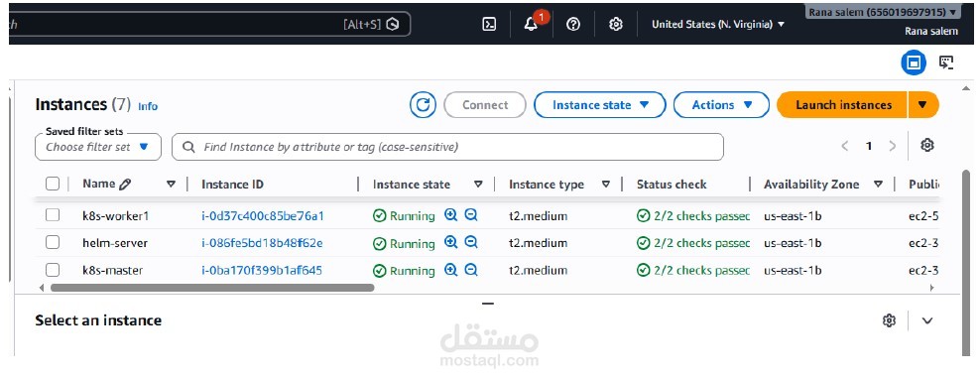Click zoom-out filter icon for k8s-worker1
Viewport: 980px width, 377px height.
click(x=471, y=215)
